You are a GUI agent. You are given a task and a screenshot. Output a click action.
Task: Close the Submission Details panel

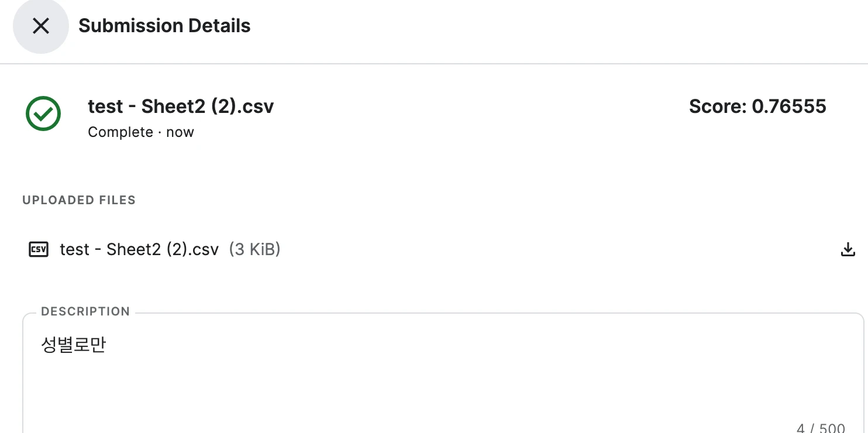[x=40, y=26]
